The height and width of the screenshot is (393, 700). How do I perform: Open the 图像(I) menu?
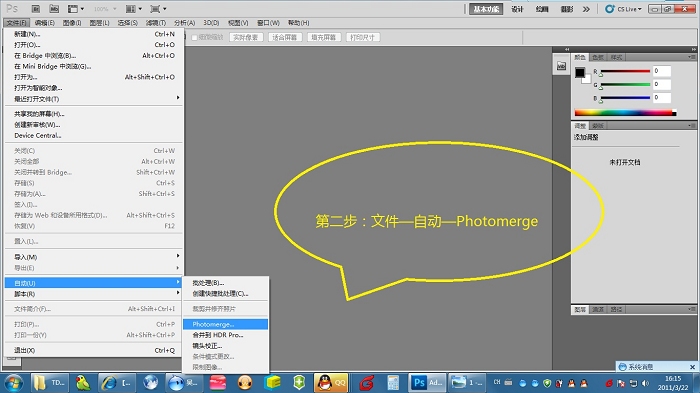[71, 23]
